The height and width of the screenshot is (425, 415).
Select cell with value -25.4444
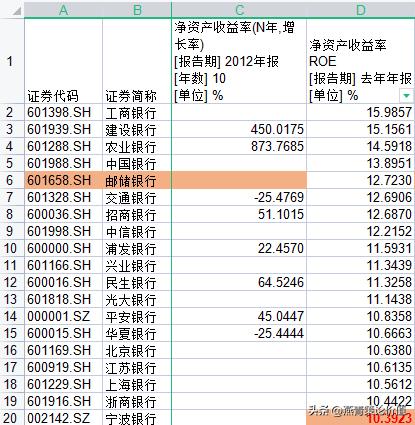point(239,333)
